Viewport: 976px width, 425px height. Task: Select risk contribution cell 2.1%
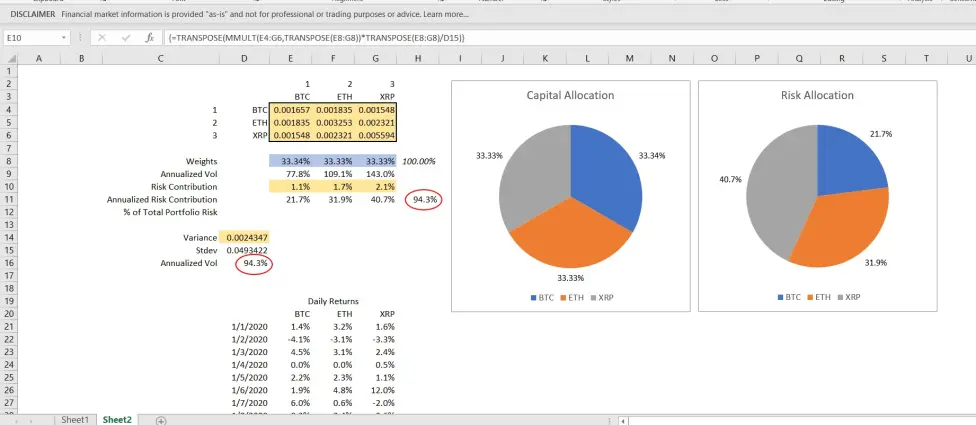tap(375, 187)
